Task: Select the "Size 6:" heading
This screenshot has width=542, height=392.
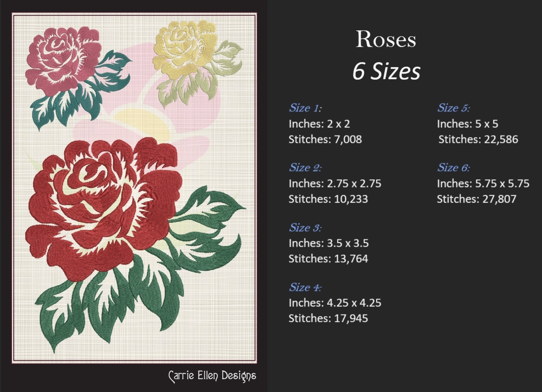Action: [453, 168]
